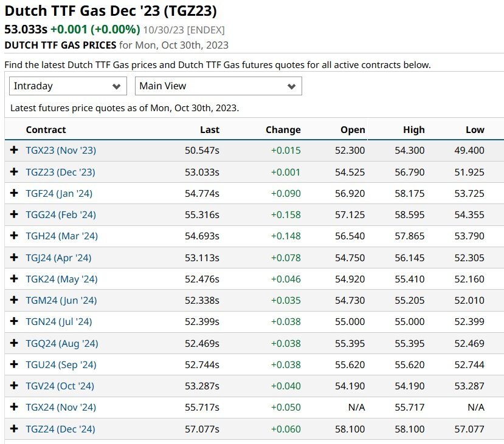Sort table by High column header
The height and width of the screenshot is (444, 504).
(414, 130)
